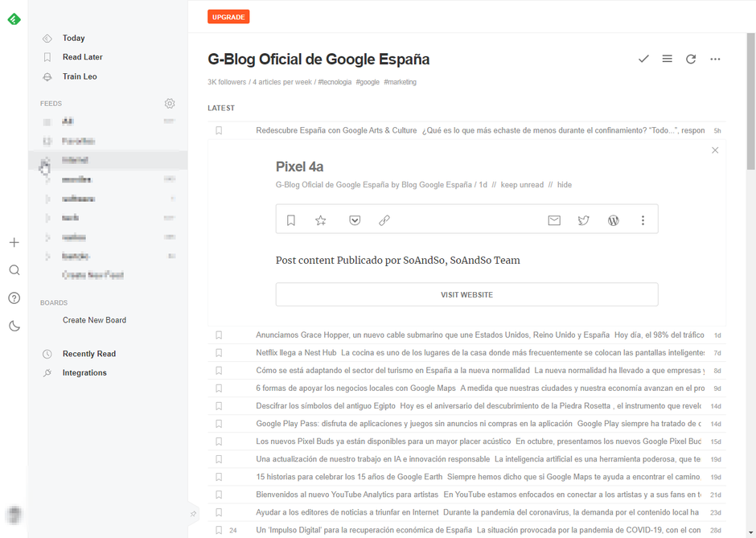
Task: Open search with the magnifier icon
Action: pyautogui.click(x=14, y=270)
